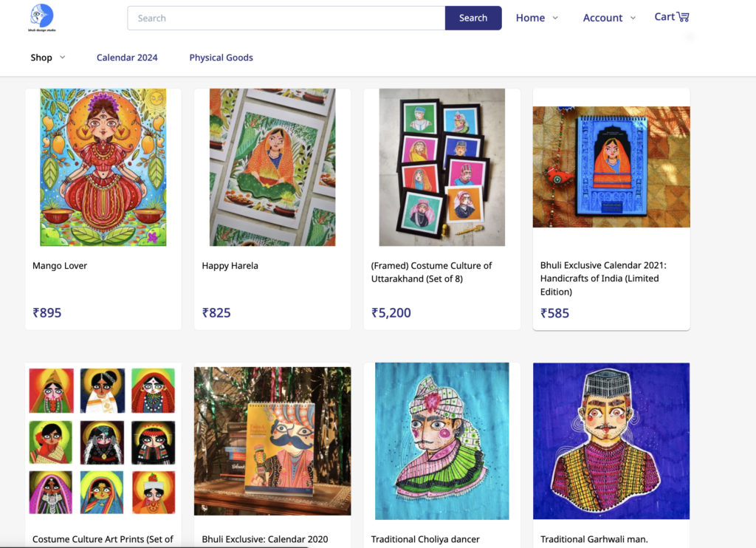Expand the Home dropdown chevron
756x548 pixels.
coord(555,18)
